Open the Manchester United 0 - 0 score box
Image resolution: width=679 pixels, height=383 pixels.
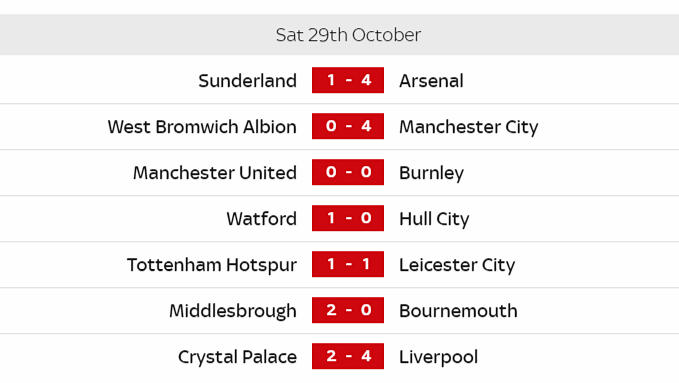click(348, 172)
